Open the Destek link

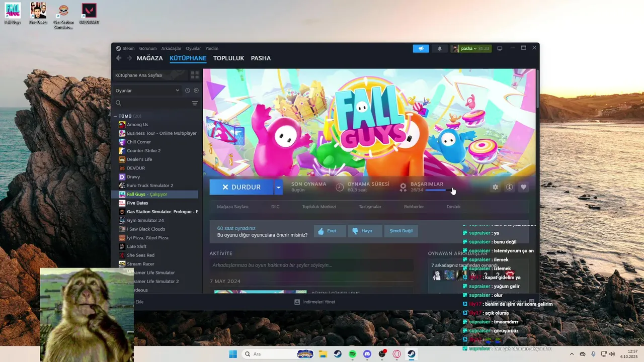(x=453, y=207)
